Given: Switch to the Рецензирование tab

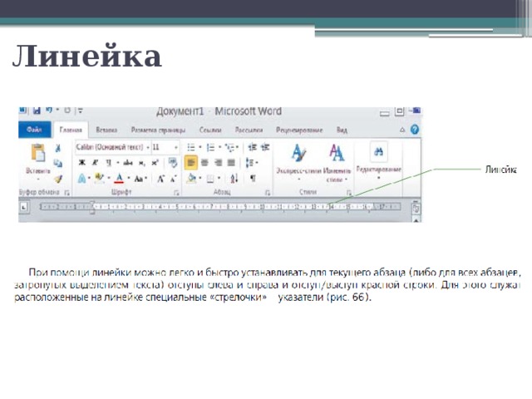Looking at the screenshot, I should click(x=299, y=130).
